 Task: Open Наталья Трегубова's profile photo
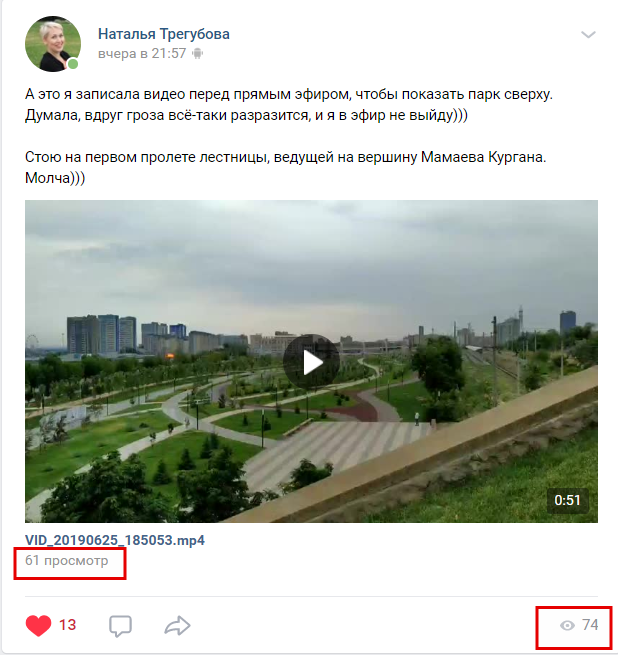(53, 44)
